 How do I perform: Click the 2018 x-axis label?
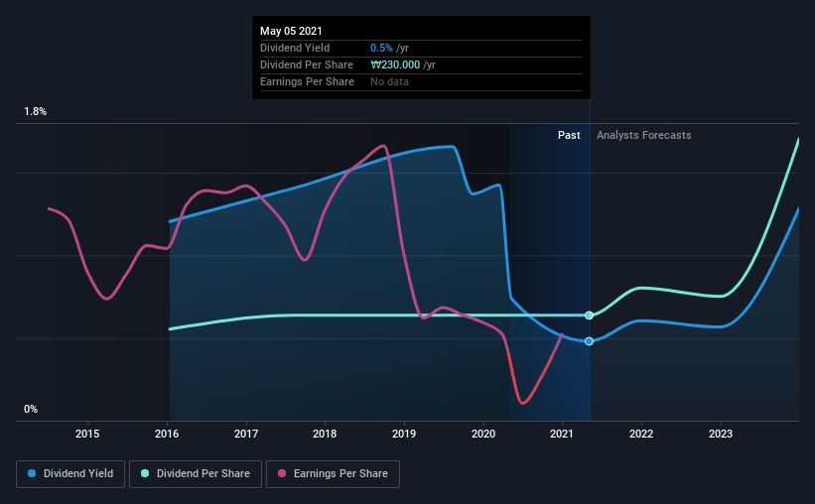pyautogui.click(x=325, y=434)
